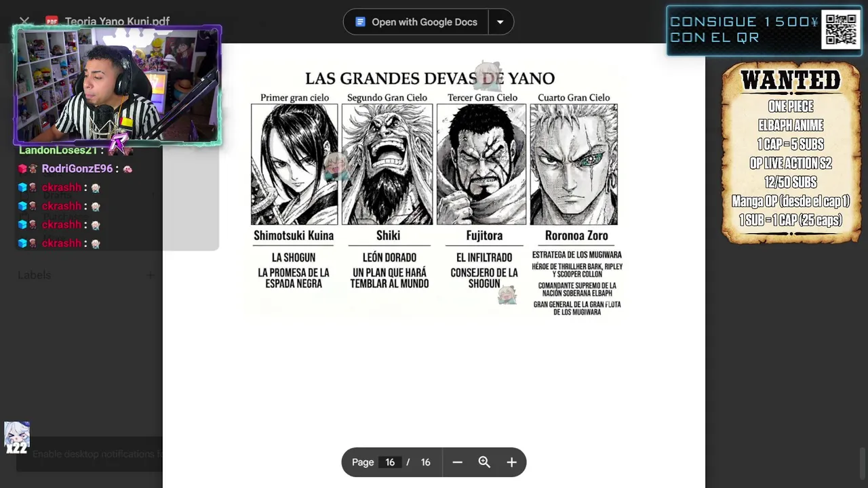
Task: Zoom in with the plus icon
Action: click(x=511, y=462)
